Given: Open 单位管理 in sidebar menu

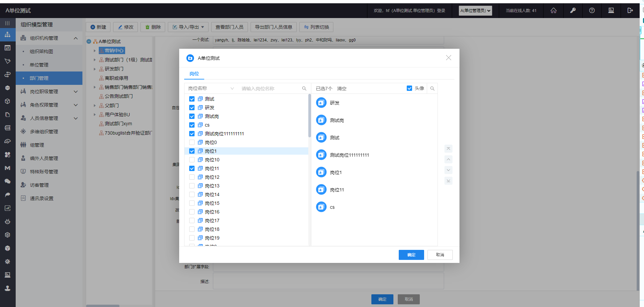Looking at the screenshot, I should pos(39,65).
